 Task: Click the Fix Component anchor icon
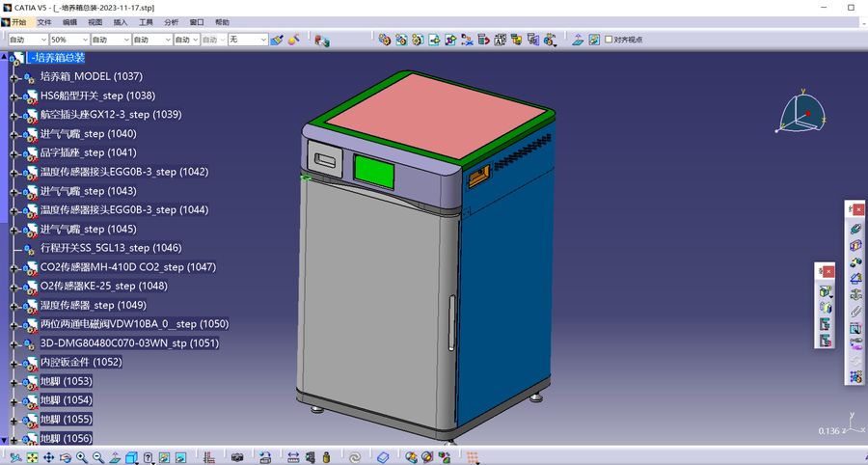click(x=855, y=295)
